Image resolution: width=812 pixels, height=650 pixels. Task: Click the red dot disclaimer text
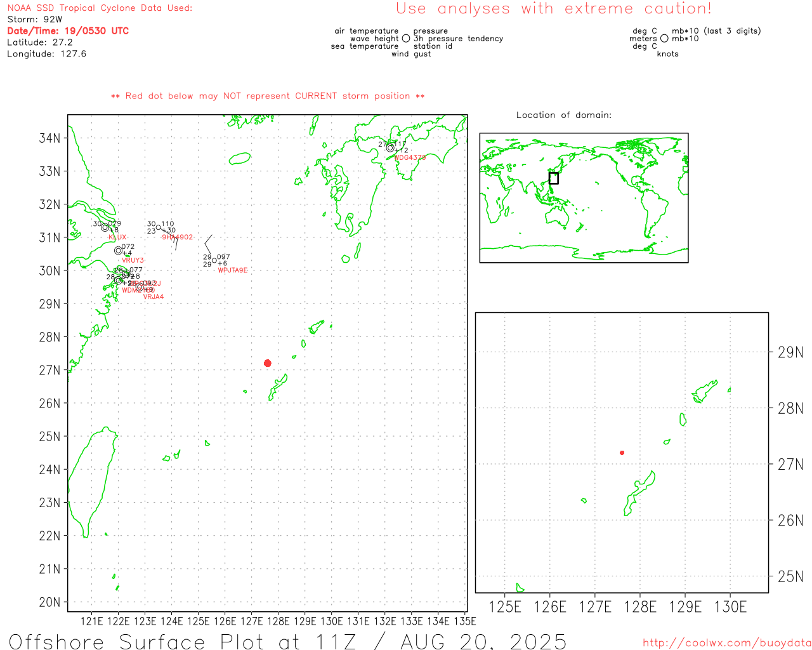coord(268,96)
